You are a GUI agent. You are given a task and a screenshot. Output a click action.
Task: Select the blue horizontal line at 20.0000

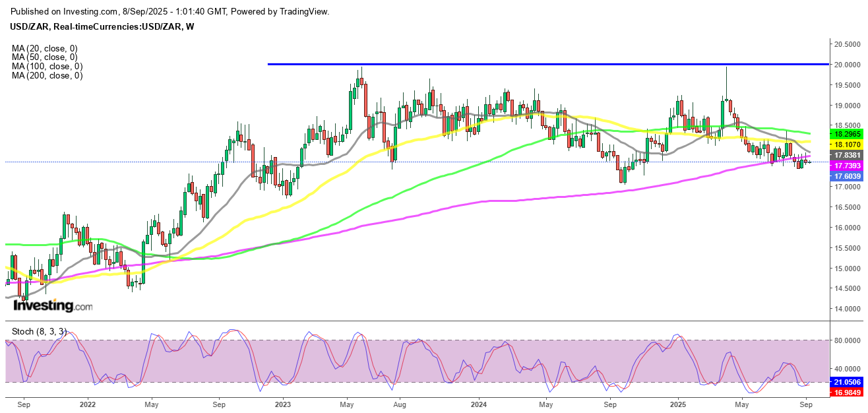click(x=528, y=64)
